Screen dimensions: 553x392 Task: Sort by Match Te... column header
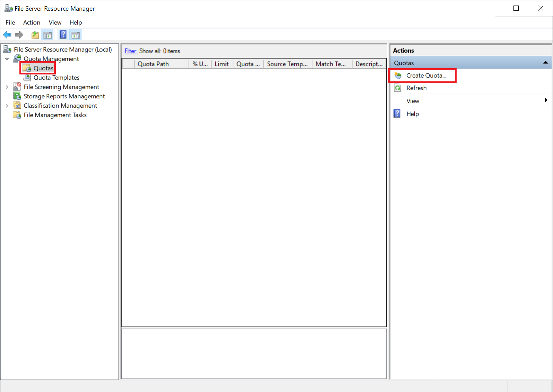tap(331, 64)
